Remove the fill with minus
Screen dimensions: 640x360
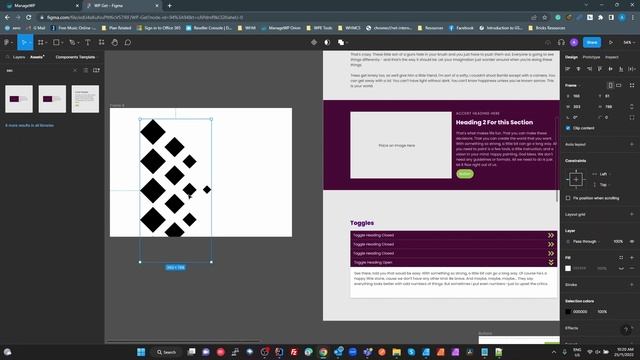[x=632, y=269]
